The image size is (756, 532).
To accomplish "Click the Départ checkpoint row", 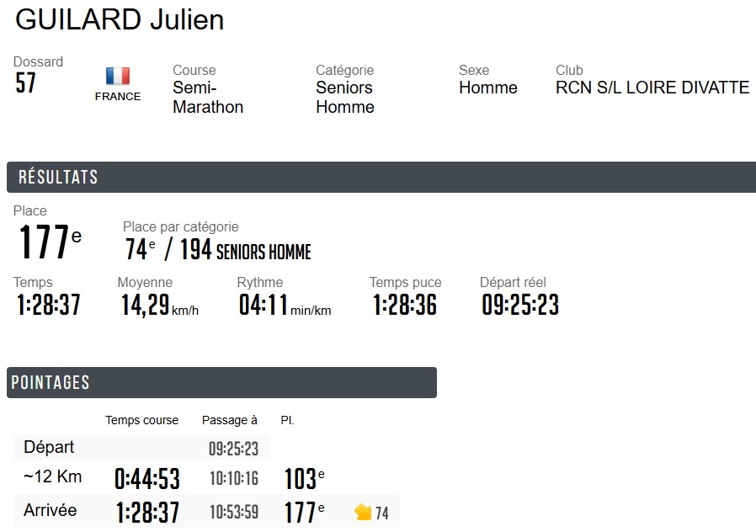I will click(49, 447).
